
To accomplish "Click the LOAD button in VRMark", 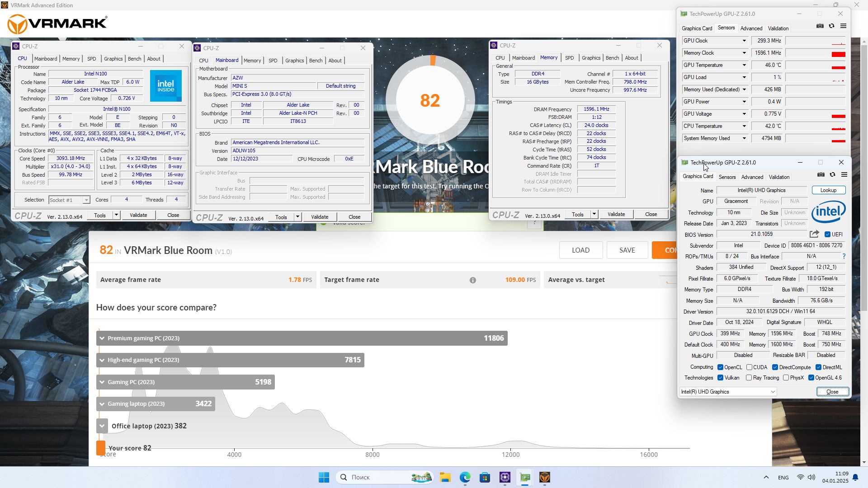I will click(x=580, y=250).
